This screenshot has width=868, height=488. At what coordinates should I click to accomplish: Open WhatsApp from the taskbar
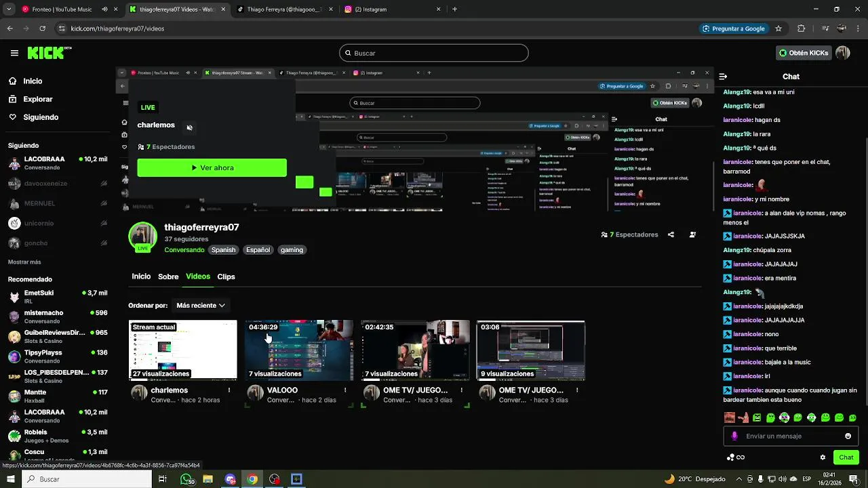point(186,479)
